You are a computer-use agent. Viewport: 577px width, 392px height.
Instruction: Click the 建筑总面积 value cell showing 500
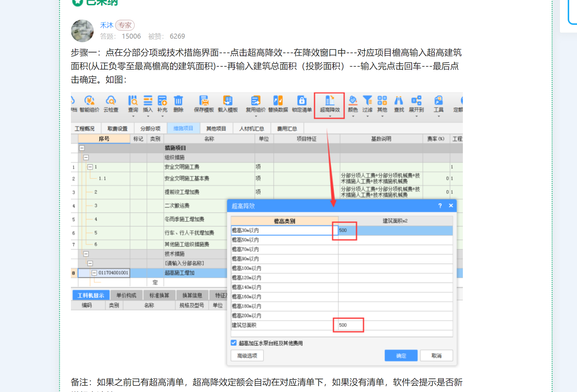point(395,325)
